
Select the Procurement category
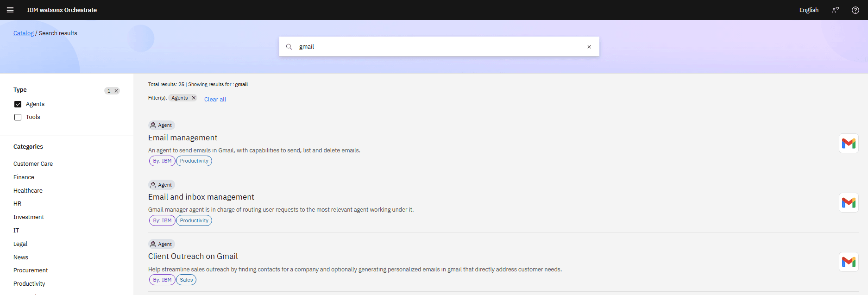tap(31, 270)
